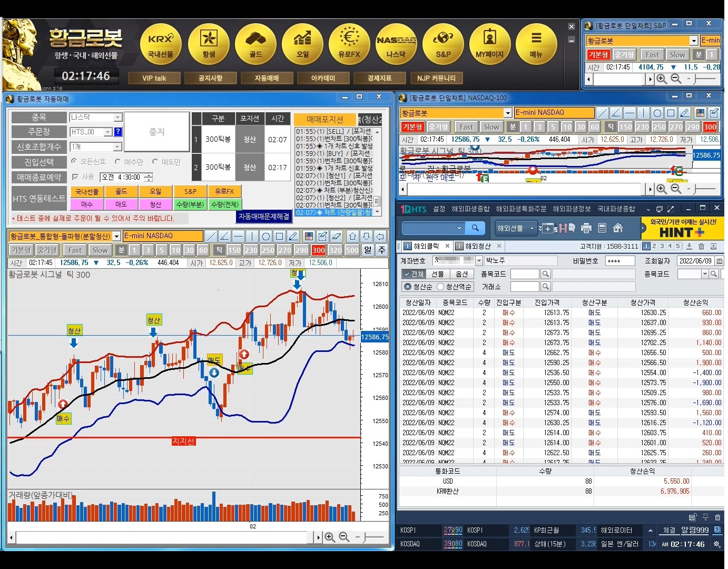Click pink 매수 test button
Viewport: 728px width, 569px height.
87,204
